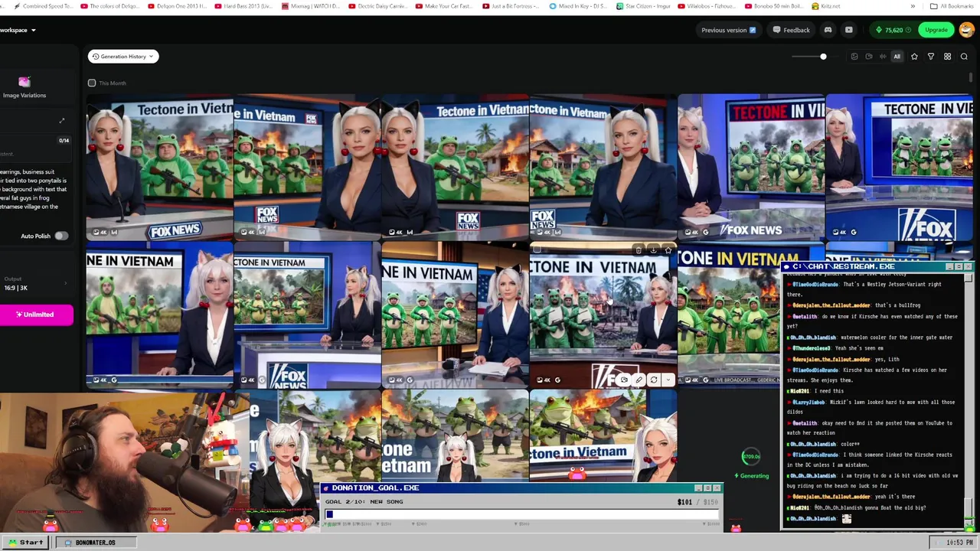Favorite the hovered image with star
Screen dimensions: 980x551
pos(668,250)
